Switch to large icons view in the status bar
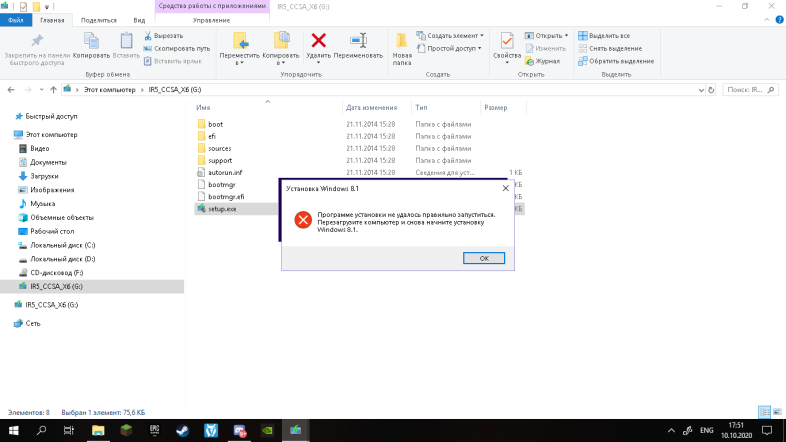 coord(777,412)
